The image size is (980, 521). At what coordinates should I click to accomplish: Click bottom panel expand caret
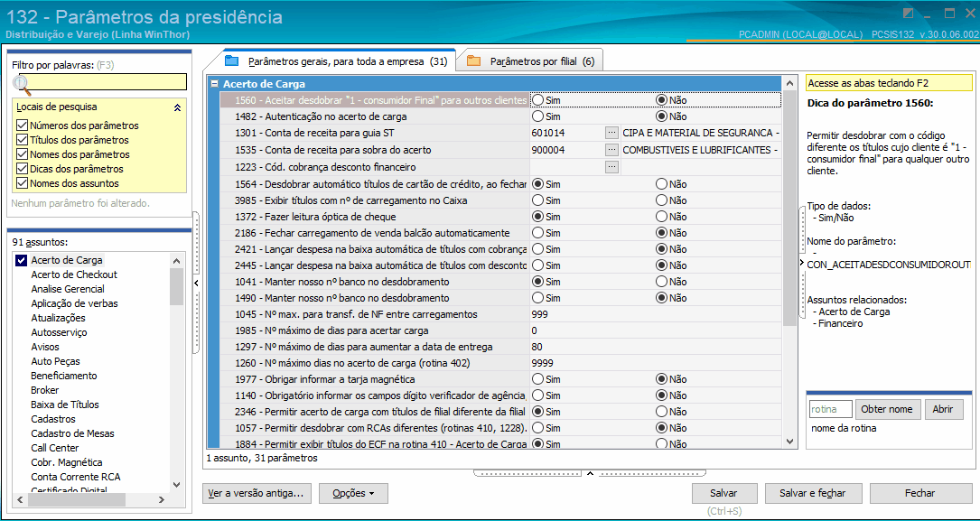[x=588, y=473]
